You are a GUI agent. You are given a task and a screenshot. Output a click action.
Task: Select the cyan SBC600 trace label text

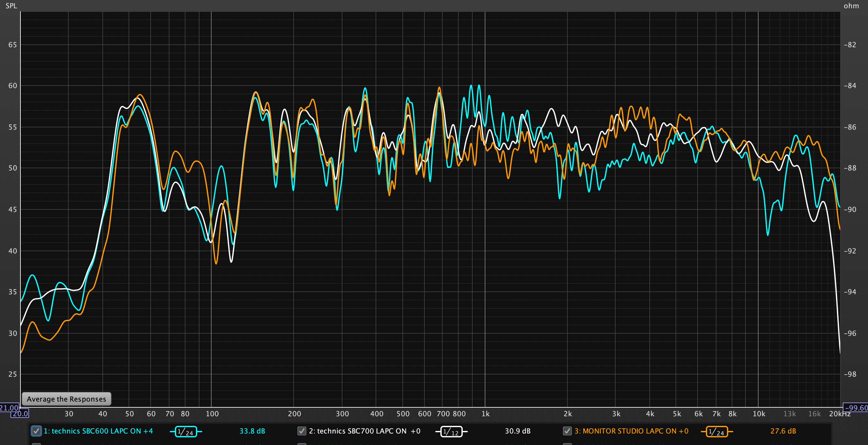[98, 431]
